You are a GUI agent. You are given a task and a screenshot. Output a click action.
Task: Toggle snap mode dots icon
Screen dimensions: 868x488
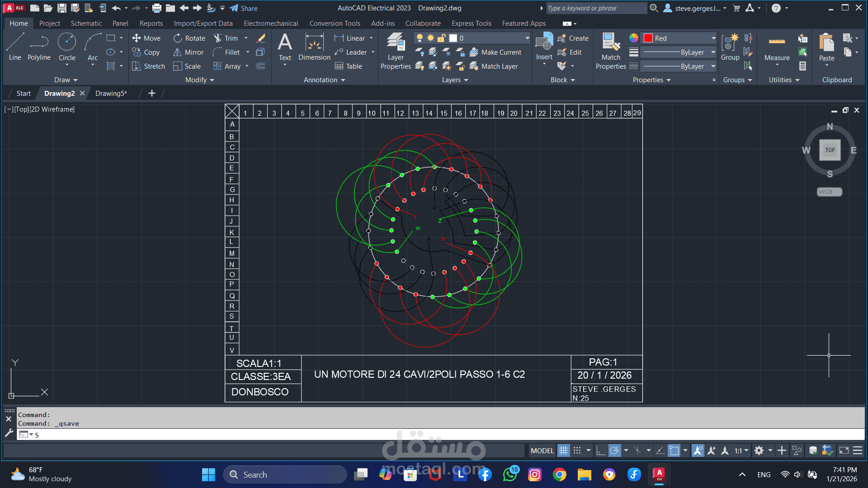tap(577, 450)
